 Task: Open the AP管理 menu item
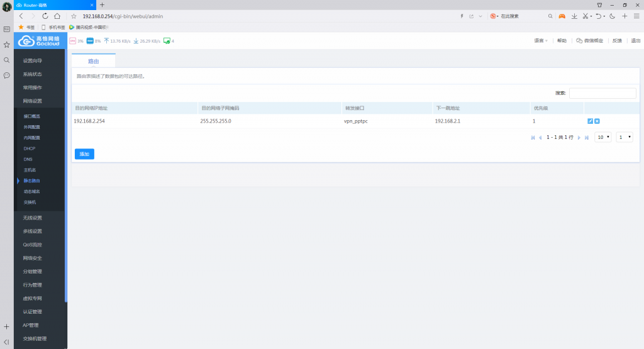[30, 325]
